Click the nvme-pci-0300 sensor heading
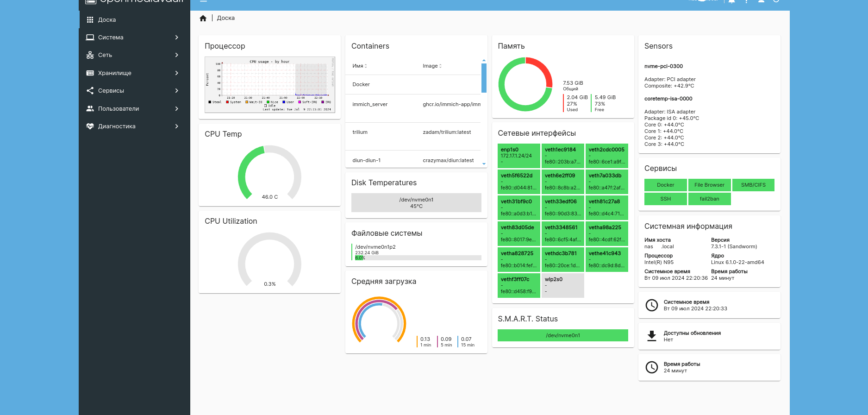 point(663,67)
